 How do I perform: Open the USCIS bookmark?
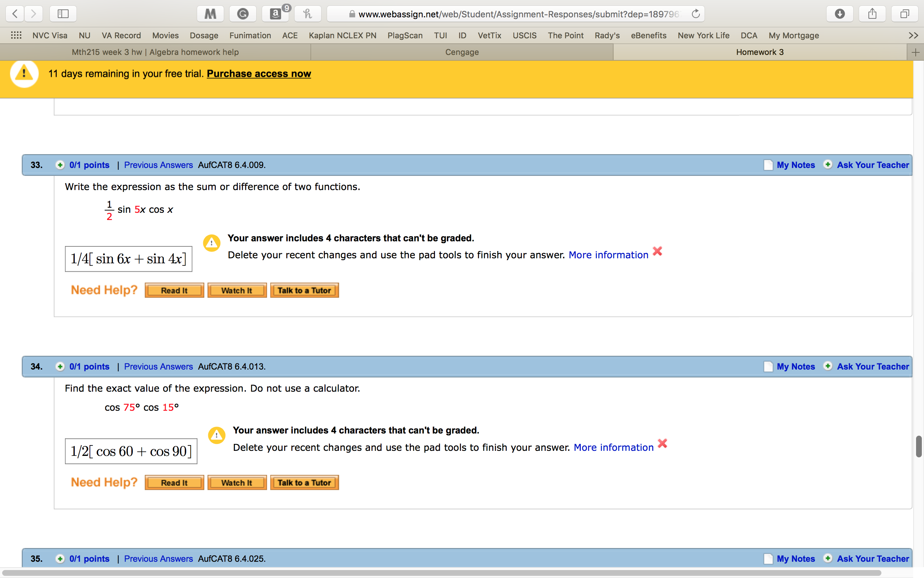[x=524, y=35]
